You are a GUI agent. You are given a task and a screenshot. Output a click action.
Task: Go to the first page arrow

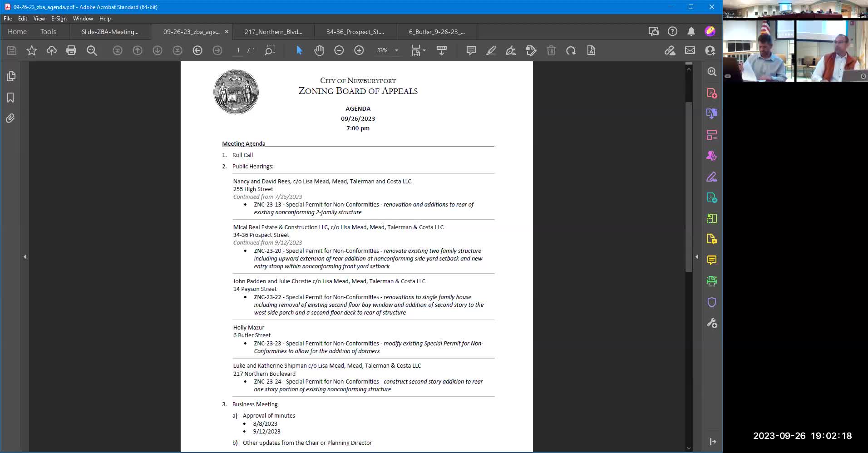[x=118, y=50]
